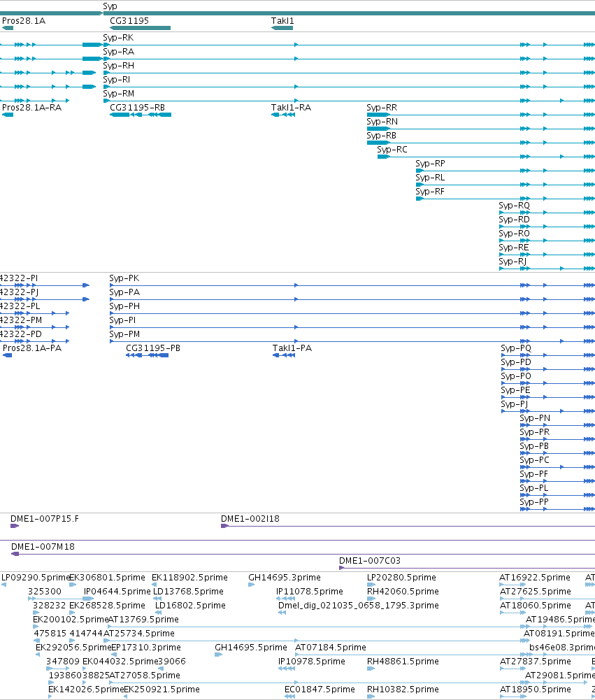Viewport: 595px width, 700px height.
Task: Select the CG31195-PB protein label
Action: point(153,348)
